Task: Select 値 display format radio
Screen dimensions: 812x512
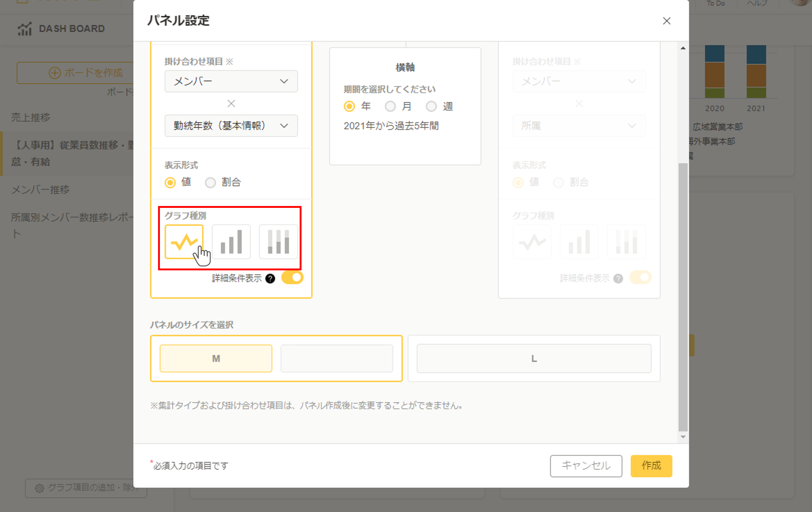Action: pyautogui.click(x=170, y=182)
